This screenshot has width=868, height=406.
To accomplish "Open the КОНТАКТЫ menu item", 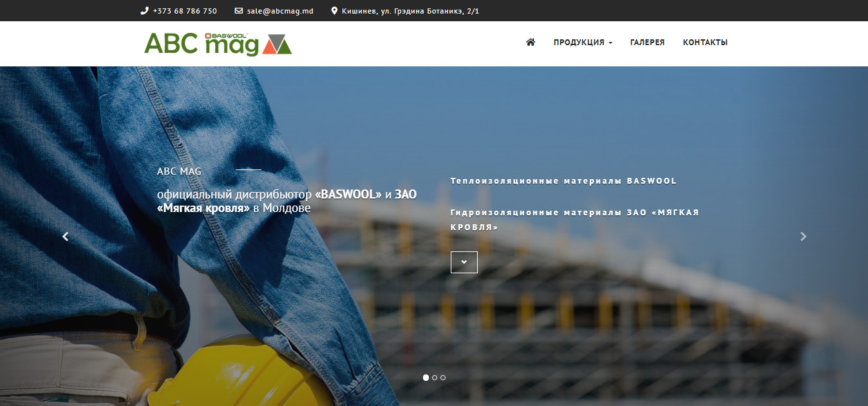I will click(x=705, y=43).
